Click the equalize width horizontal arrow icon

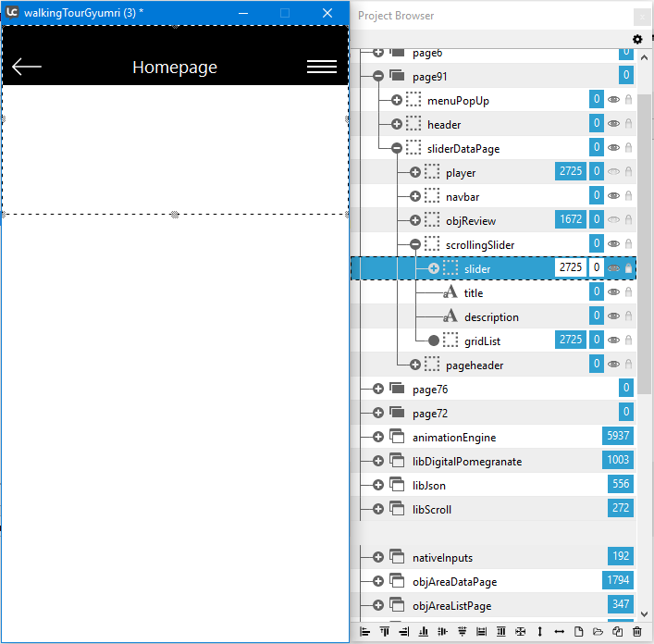(559, 632)
